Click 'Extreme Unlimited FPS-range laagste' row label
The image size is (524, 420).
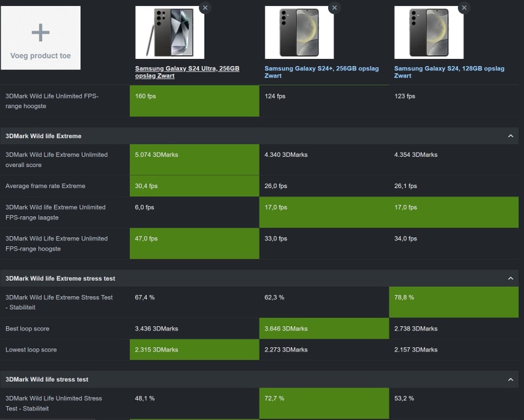pos(56,212)
